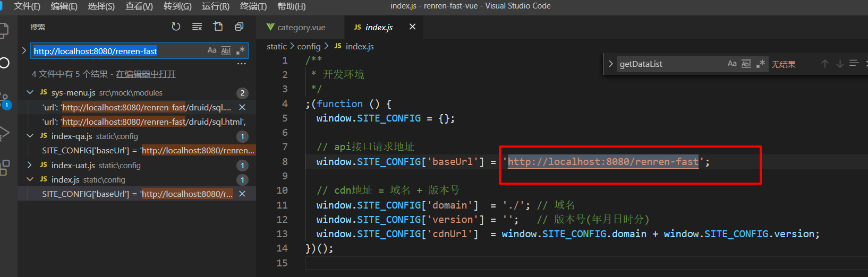Open the 查看(V) menu
Viewport: 868px width, 277px height.
pos(139,6)
